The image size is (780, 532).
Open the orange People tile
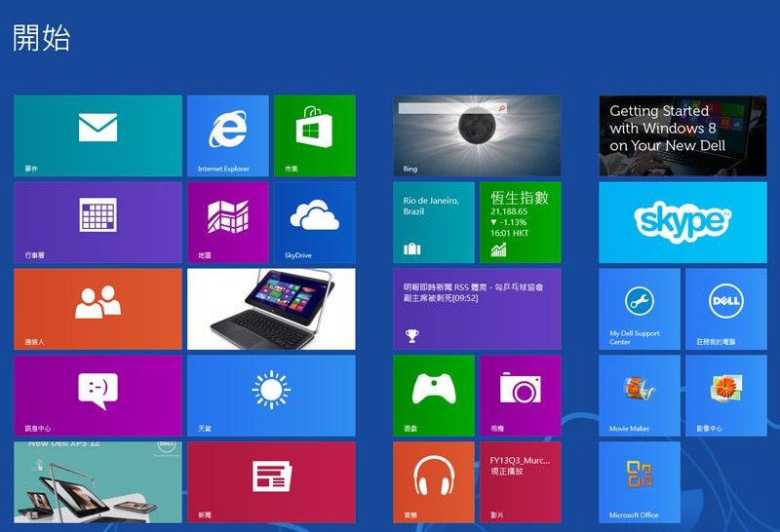(97, 308)
